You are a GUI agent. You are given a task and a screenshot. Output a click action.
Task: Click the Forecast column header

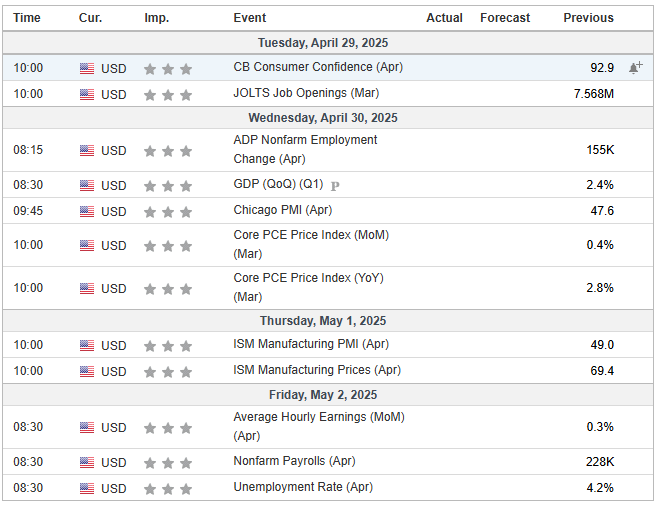click(x=505, y=18)
